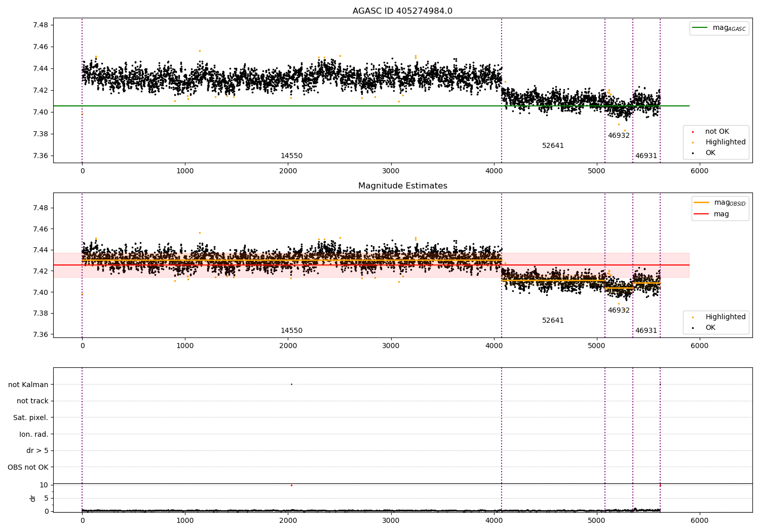This screenshot has width=760, height=532.
Task: Click x-axis tick 3000 in the Magnitude Estimates plot
Action: tap(391, 346)
